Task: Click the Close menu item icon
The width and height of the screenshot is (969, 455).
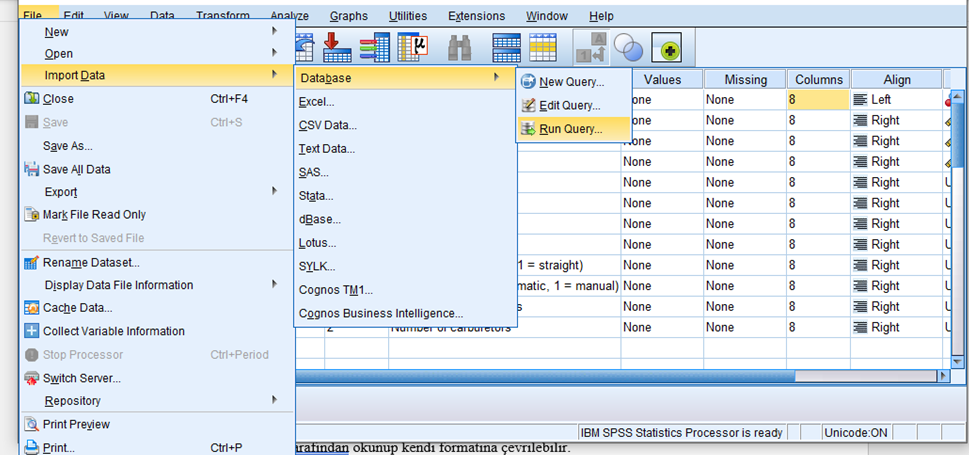Action: (x=32, y=98)
